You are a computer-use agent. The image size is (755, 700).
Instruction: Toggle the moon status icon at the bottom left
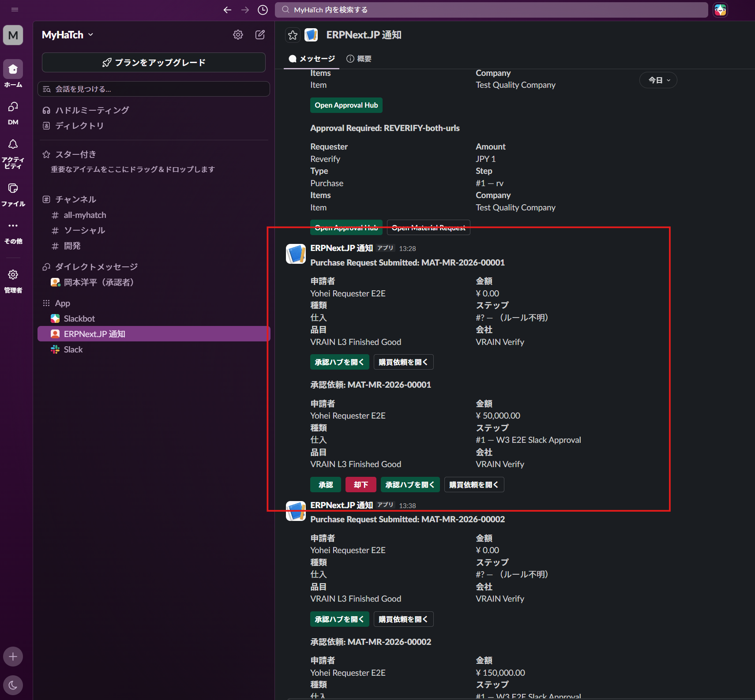pyautogui.click(x=13, y=685)
